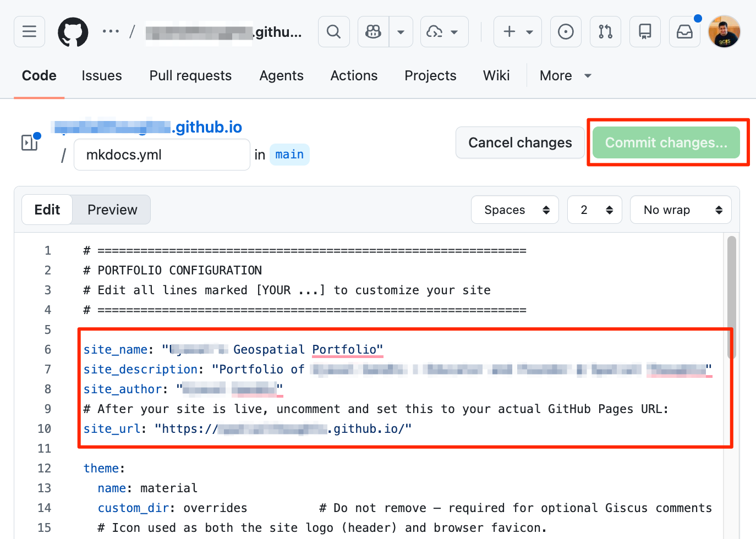Viewport: 756px width, 539px height.
Task: Click Commit changes button
Action: click(666, 142)
